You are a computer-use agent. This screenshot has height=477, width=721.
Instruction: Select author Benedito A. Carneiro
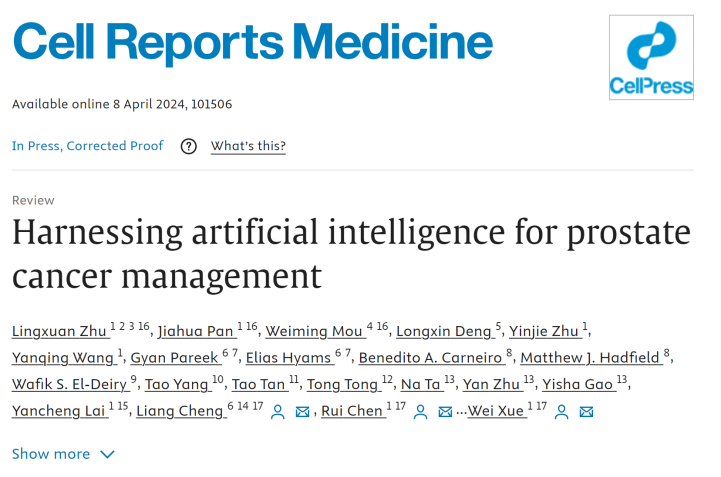(430, 357)
